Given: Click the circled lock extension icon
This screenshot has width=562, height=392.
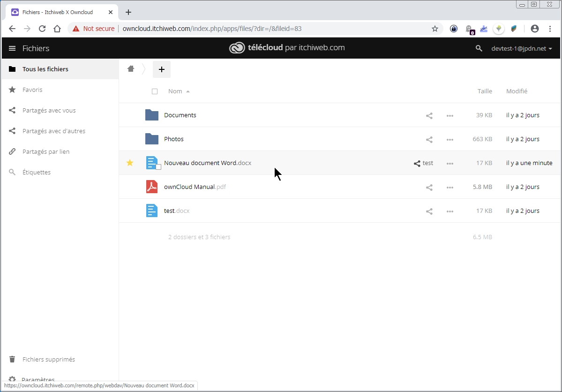Looking at the screenshot, I should (x=454, y=29).
